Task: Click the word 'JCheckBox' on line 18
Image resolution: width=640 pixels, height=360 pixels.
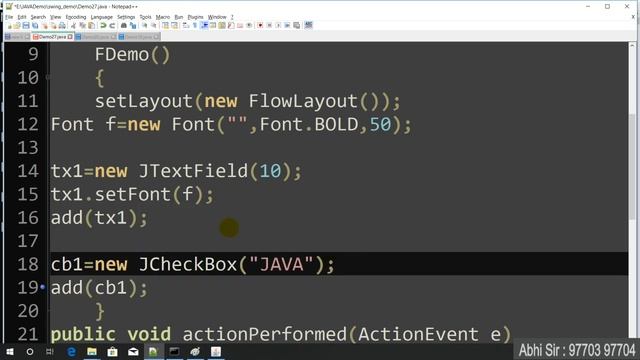Action: point(188,264)
